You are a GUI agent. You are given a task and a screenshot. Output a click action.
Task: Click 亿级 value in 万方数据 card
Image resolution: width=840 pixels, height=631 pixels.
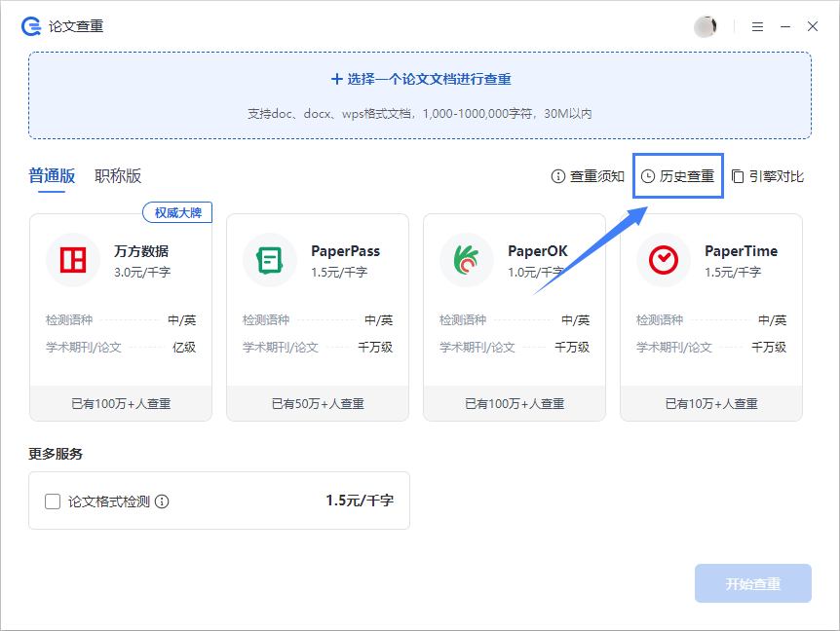click(x=184, y=348)
